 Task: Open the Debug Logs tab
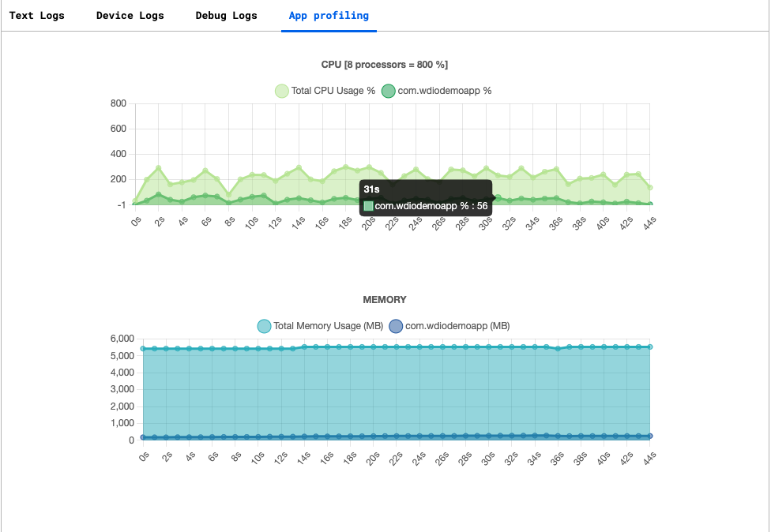(x=226, y=15)
